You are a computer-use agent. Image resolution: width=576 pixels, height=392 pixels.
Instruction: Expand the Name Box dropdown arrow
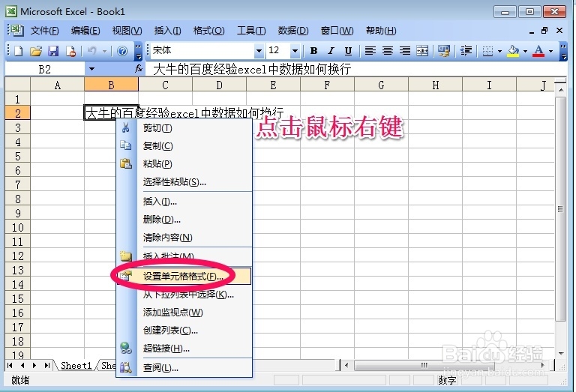point(91,69)
